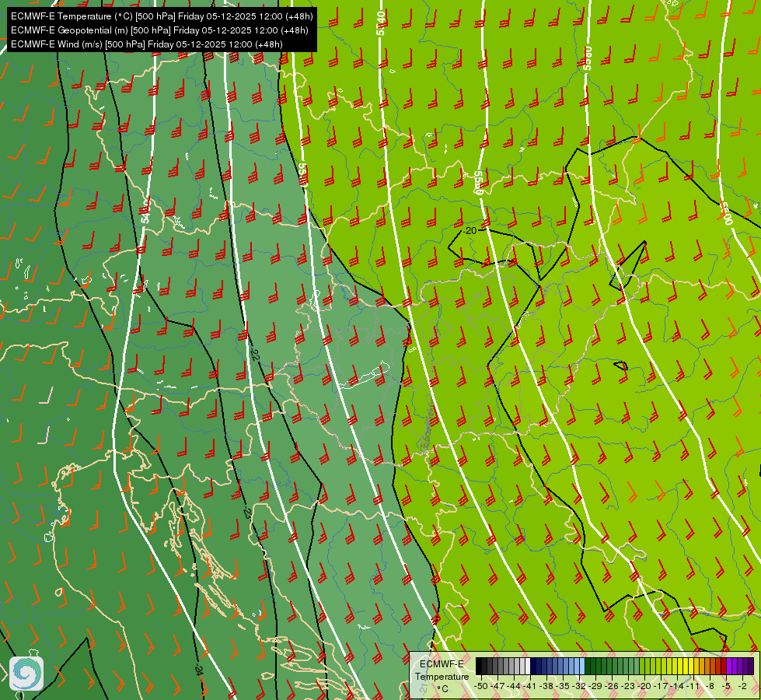Click the 5540 geopotential contour label
The image size is (761, 700).
(381, 23)
